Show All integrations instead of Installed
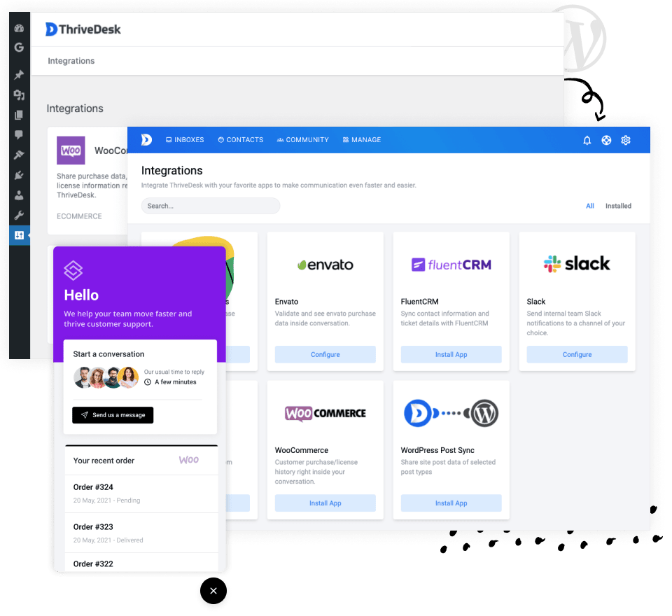This screenshot has height=616, width=672. click(589, 206)
